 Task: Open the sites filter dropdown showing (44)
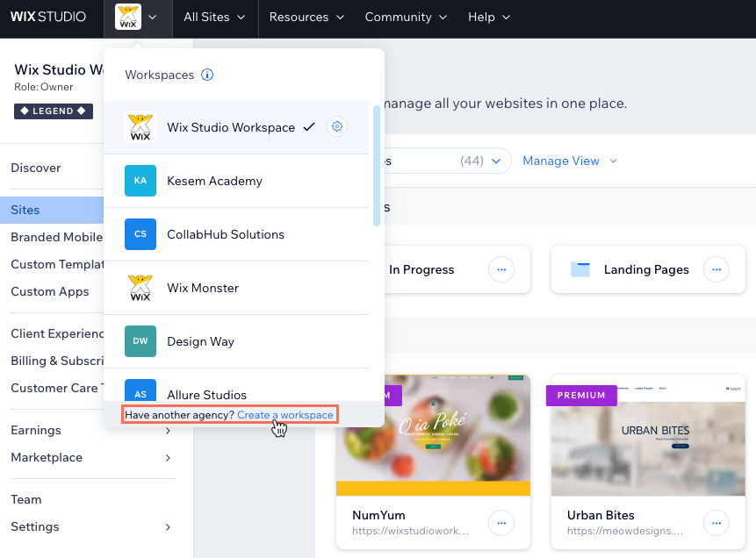(x=448, y=161)
